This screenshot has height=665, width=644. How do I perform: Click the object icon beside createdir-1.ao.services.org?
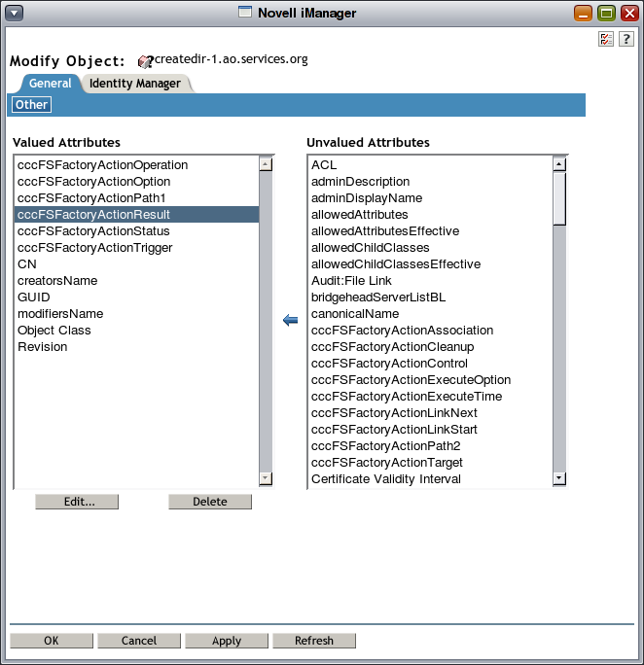[146, 61]
